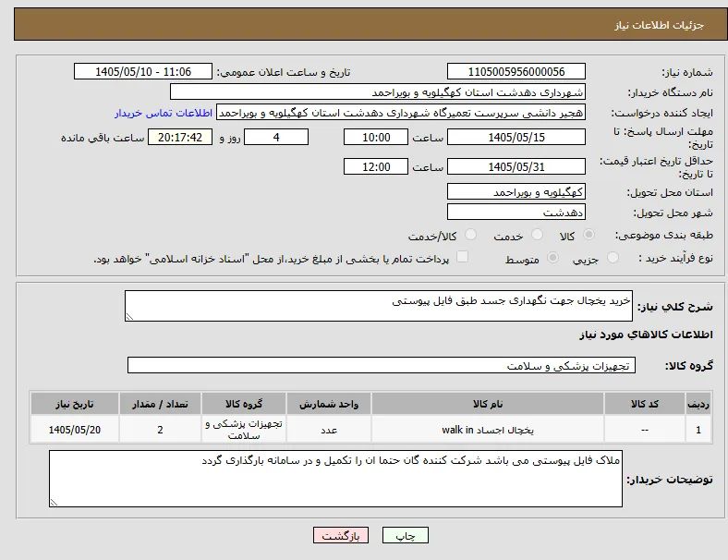
Task: Click the need date cell 1405/05/20
Action: (75, 430)
